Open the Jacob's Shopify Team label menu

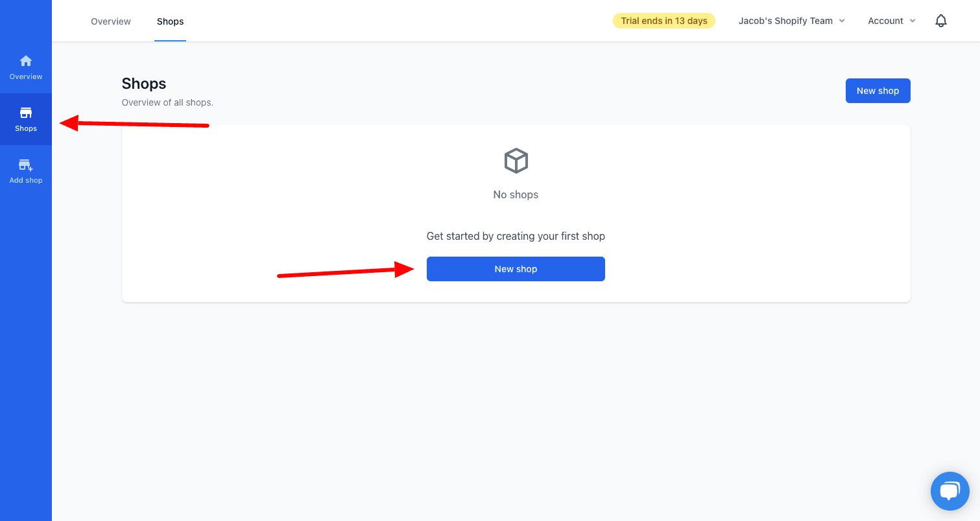point(785,21)
